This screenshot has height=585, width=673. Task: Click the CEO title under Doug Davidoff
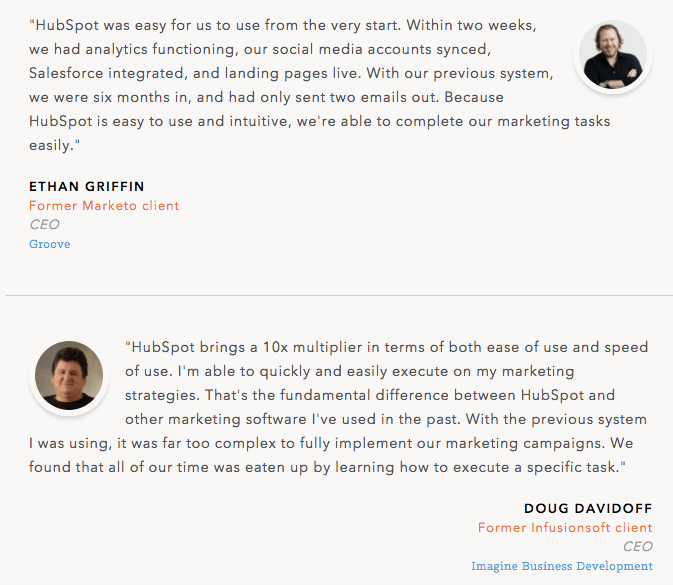[637, 547]
